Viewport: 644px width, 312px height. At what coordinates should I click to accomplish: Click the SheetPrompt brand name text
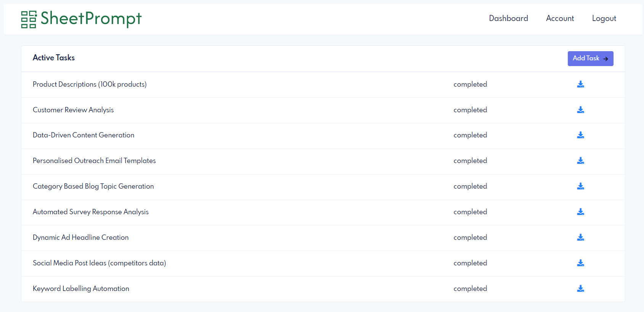pos(91,18)
